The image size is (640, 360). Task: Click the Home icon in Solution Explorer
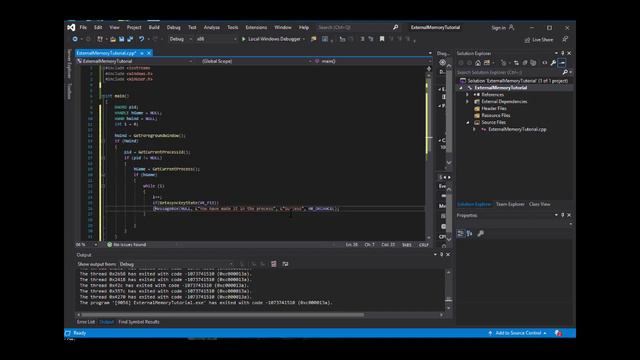click(478, 63)
